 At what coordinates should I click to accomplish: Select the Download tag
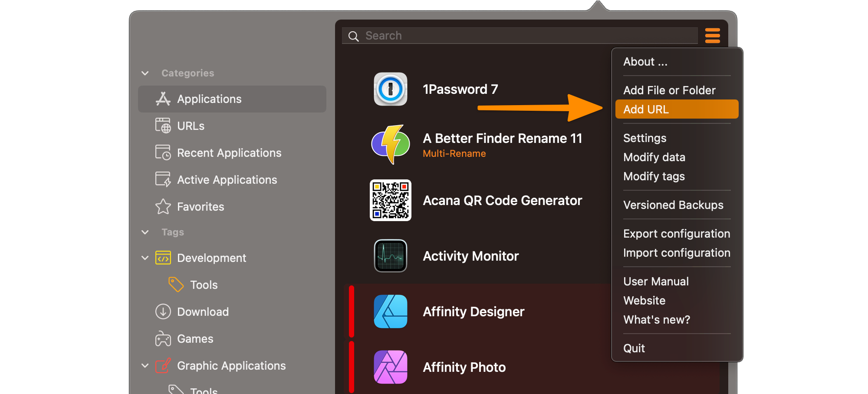coord(203,312)
